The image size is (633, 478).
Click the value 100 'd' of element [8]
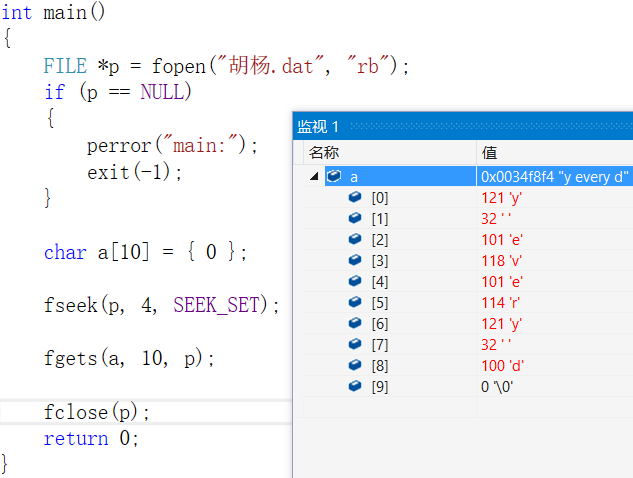coord(502,366)
